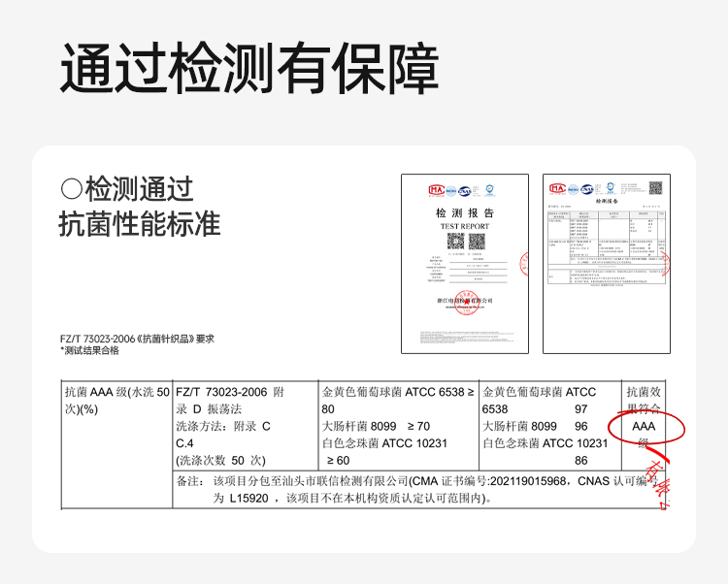Click result row 大肠杆菌 8099 96
The height and width of the screenshot is (584, 728).
click(x=535, y=426)
